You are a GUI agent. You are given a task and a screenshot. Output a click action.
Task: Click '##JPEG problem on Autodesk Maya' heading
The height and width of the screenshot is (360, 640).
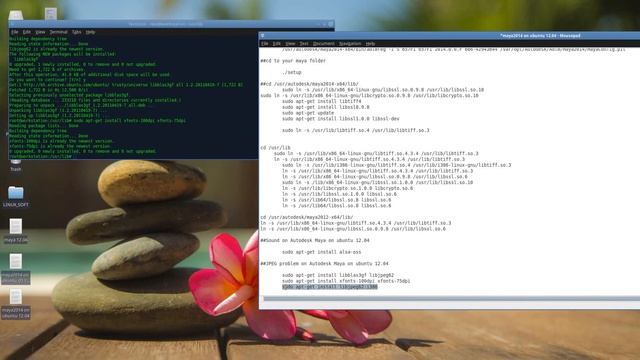coord(324,264)
